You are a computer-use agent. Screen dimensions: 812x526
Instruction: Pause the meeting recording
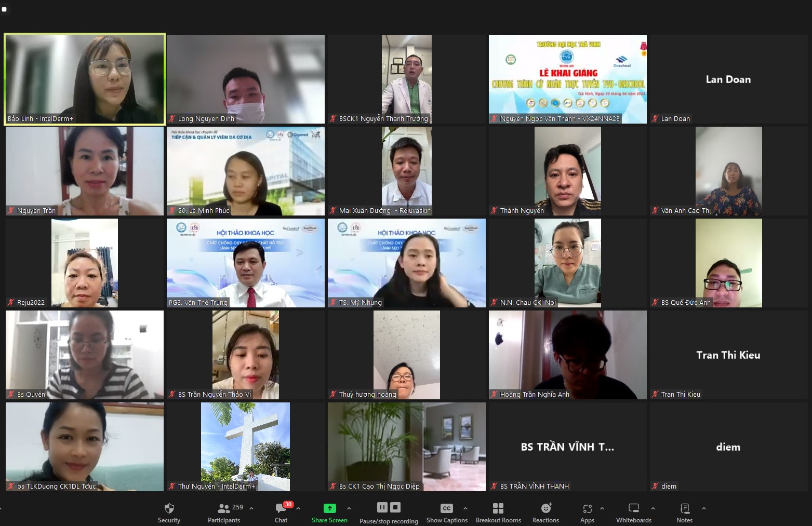click(382, 507)
